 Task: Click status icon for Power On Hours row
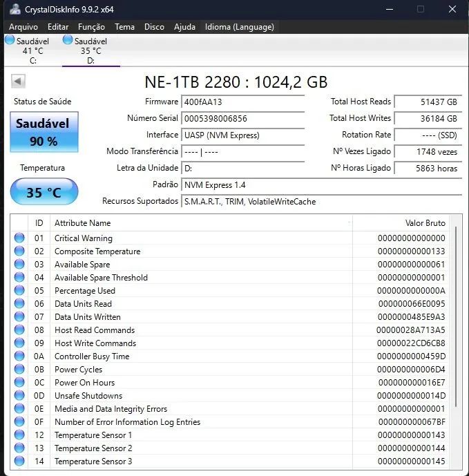pos(19,382)
